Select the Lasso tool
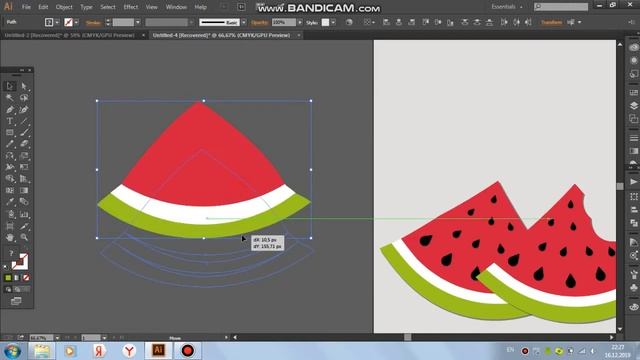640x360 pixels. point(24,98)
